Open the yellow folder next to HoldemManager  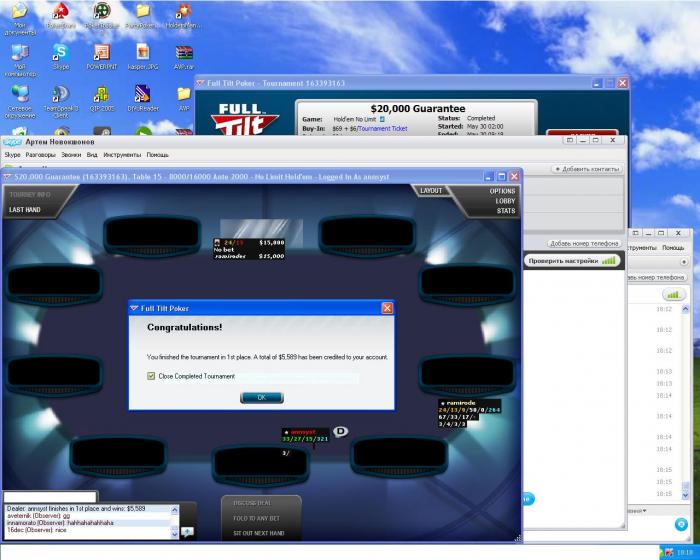[x=142, y=16]
